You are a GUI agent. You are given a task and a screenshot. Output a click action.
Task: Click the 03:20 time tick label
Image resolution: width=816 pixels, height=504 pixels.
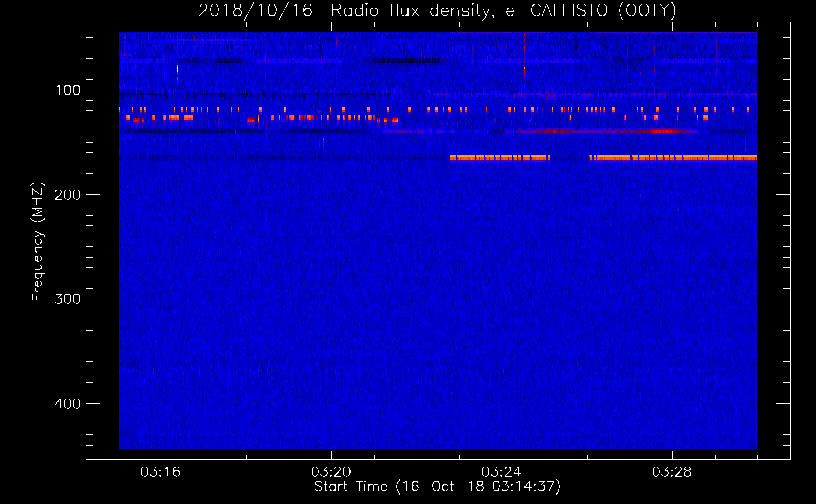(331, 472)
